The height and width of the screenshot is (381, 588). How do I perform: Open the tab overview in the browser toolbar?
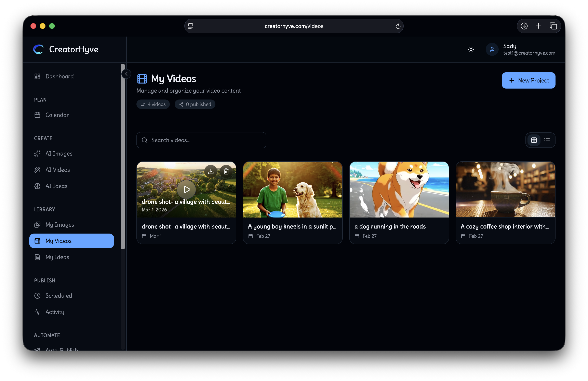tap(553, 26)
